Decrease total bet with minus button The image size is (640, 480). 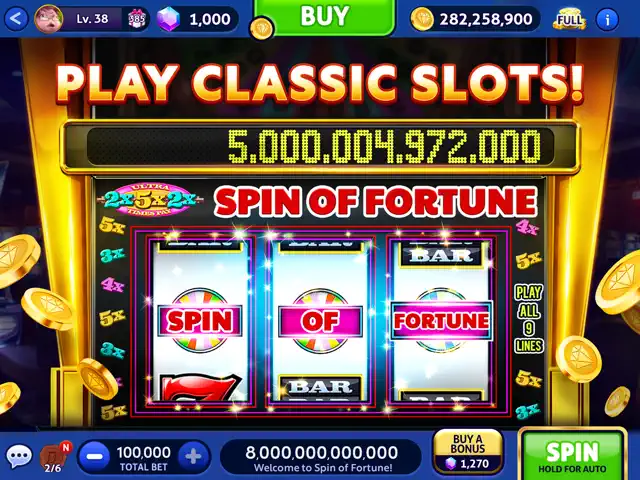[94, 456]
